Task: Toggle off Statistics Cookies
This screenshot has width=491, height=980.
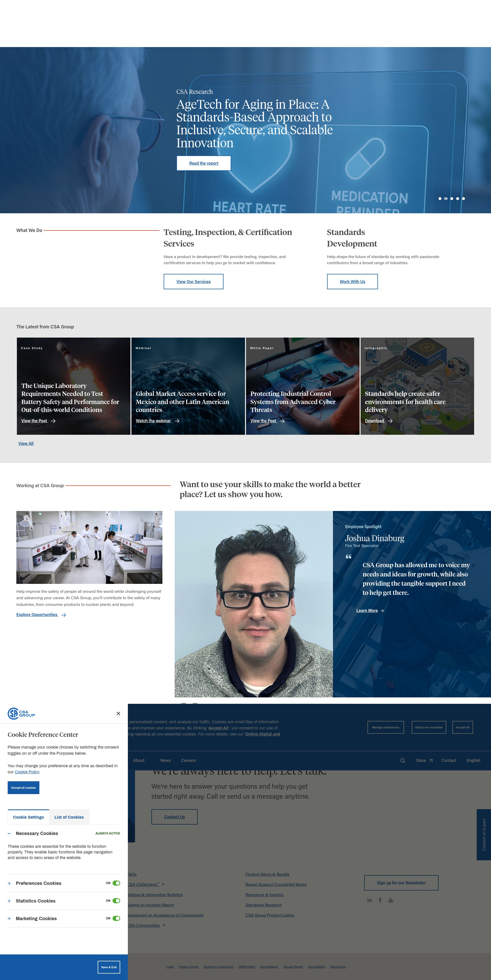Action: [x=116, y=900]
